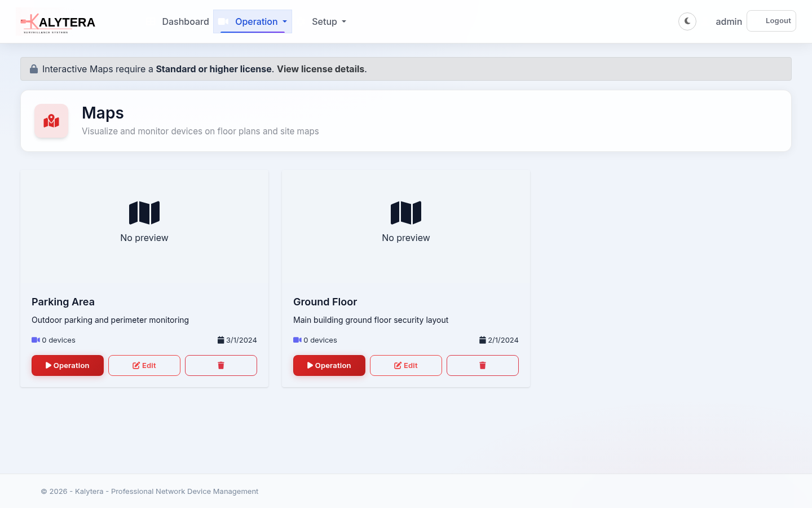Click the Parking Area calendar date icon
The width and height of the screenshot is (812, 508).
(x=220, y=340)
